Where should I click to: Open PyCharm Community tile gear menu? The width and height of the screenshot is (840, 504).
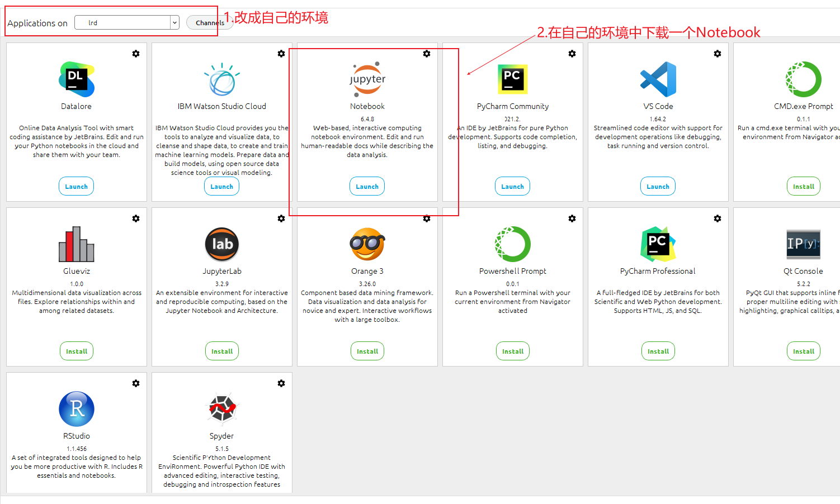[572, 54]
